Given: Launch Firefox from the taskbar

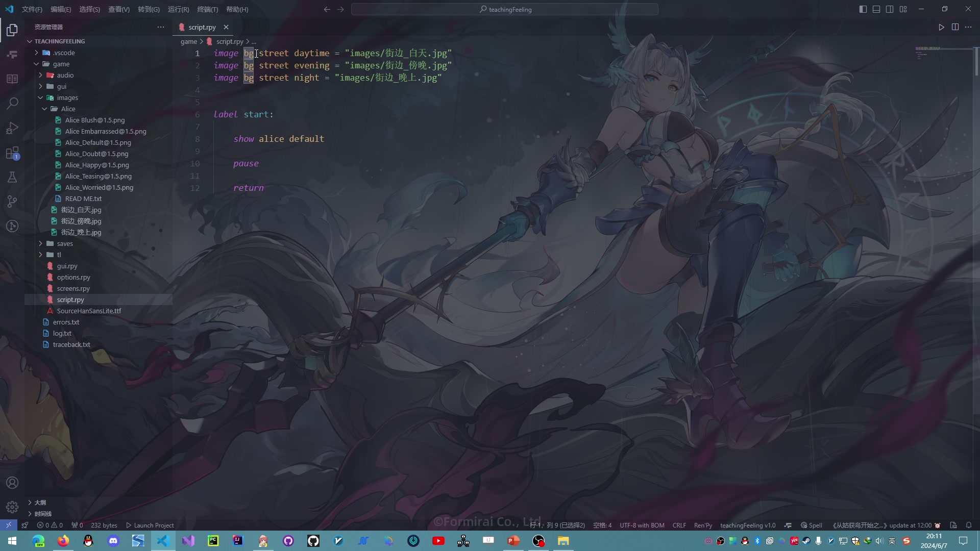Looking at the screenshot, I should [63, 541].
